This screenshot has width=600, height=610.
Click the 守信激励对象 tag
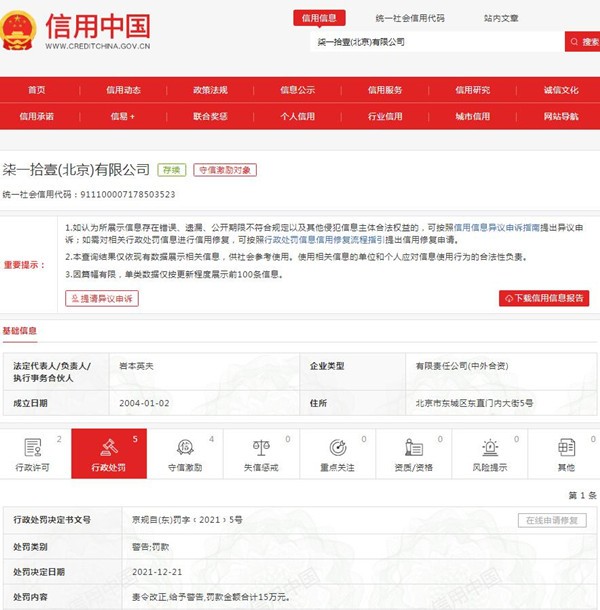[x=225, y=170]
